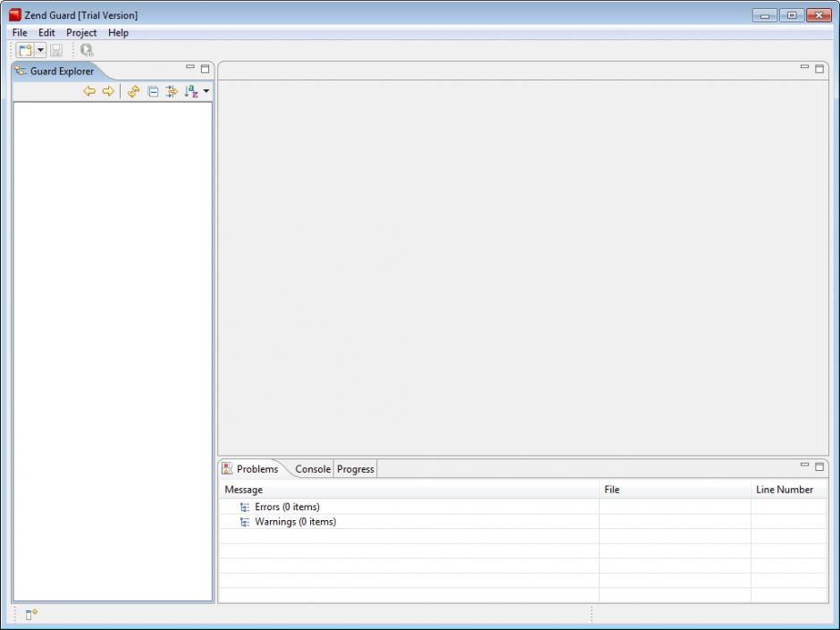This screenshot has width=840, height=630.
Task: Click the fast view icon in status bar
Action: click(x=31, y=614)
